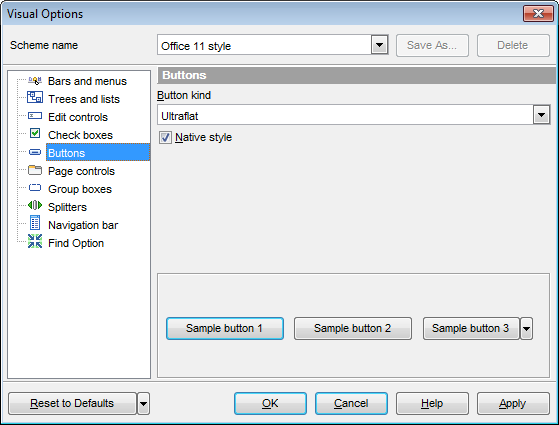Confirm with the OK button
The image size is (559, 425).
coord(270,404)
